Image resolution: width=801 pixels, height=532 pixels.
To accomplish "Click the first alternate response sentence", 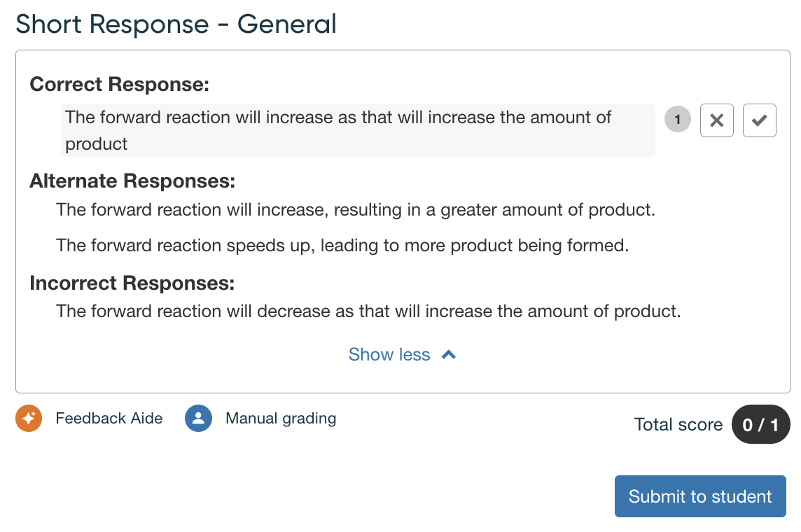I will point(356,209).
